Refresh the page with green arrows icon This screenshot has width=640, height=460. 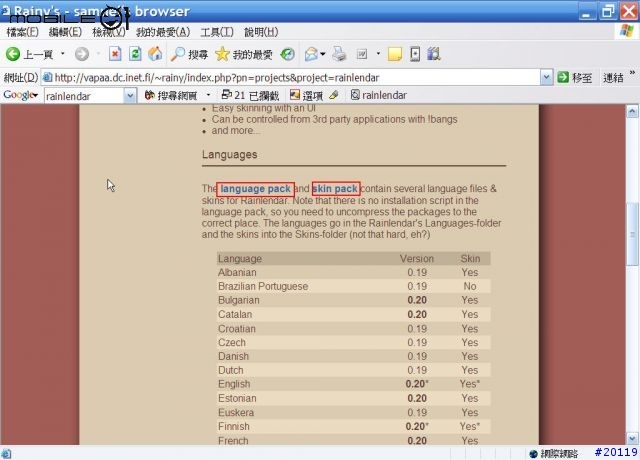135,54
